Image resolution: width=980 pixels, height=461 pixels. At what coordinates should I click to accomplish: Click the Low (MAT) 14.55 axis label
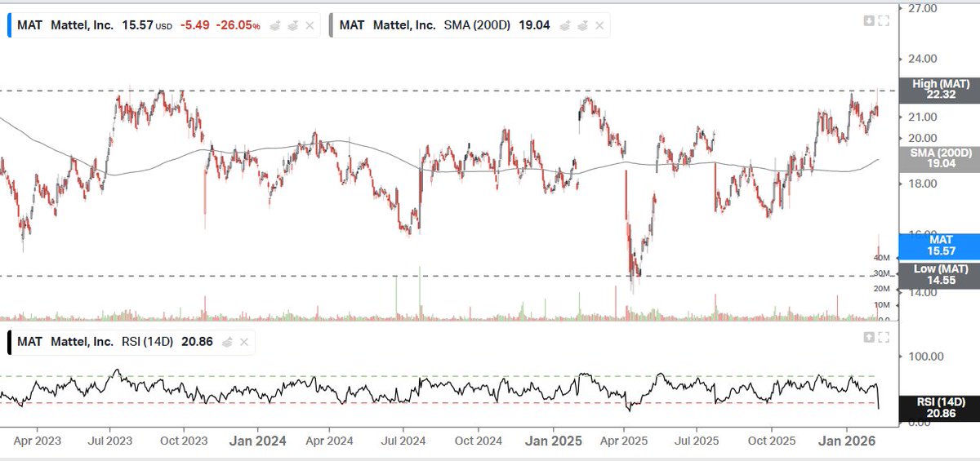[939, 275]
